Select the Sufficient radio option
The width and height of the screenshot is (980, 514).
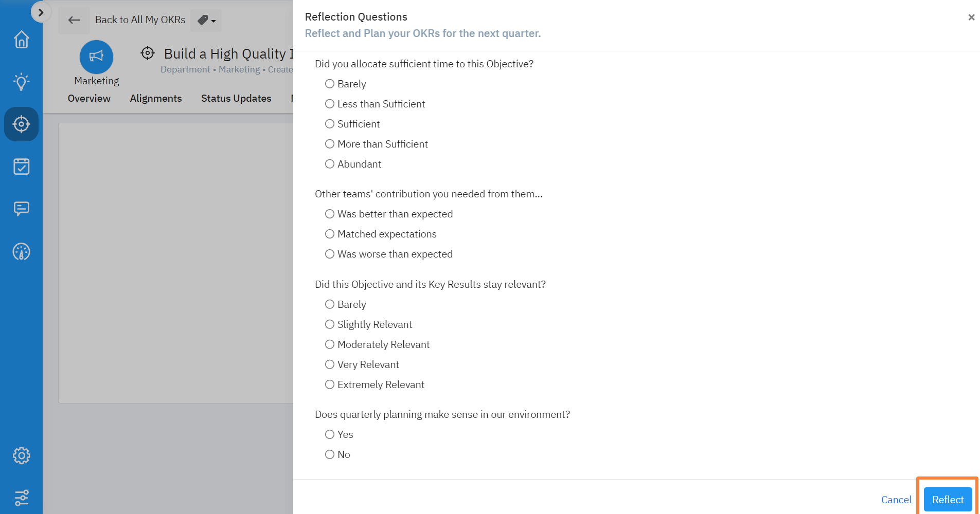[330, 124]
